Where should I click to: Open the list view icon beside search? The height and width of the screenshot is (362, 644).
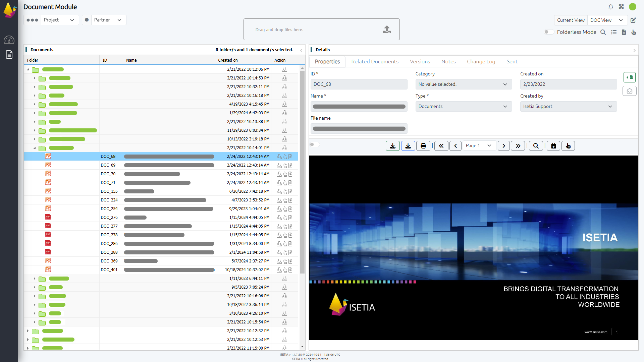tap(614, 32)
